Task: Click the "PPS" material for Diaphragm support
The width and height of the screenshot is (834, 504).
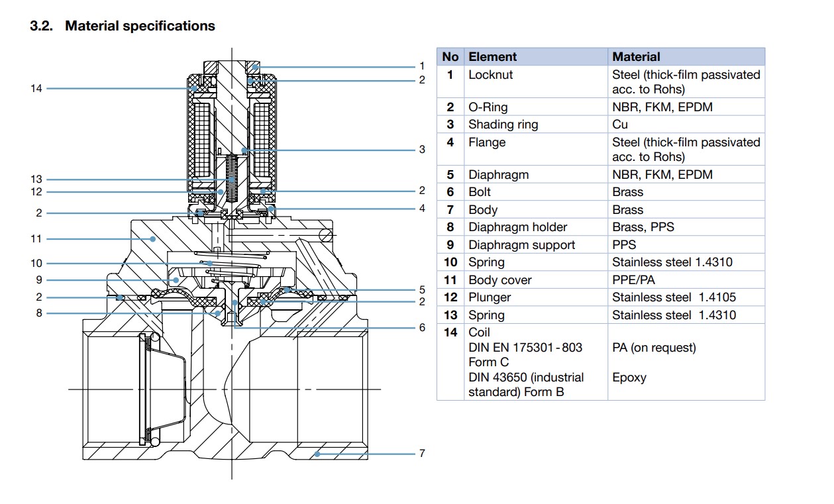Action: click(625, 245)
